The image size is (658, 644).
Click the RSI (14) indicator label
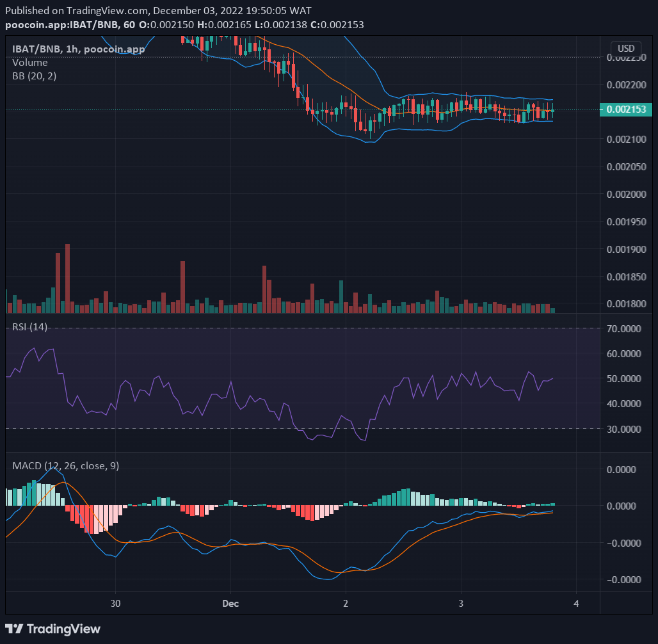(x=30, y=326)
